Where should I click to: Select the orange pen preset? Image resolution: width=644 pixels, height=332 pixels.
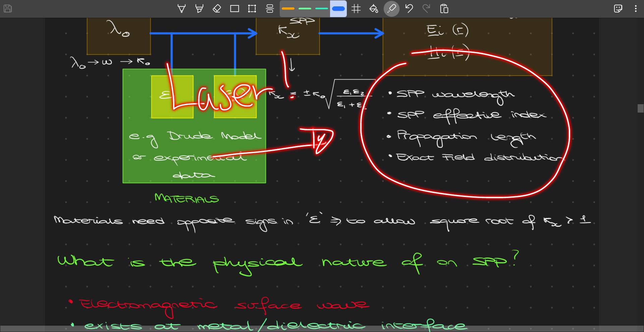pyautogui.click(x=287, y=8)
